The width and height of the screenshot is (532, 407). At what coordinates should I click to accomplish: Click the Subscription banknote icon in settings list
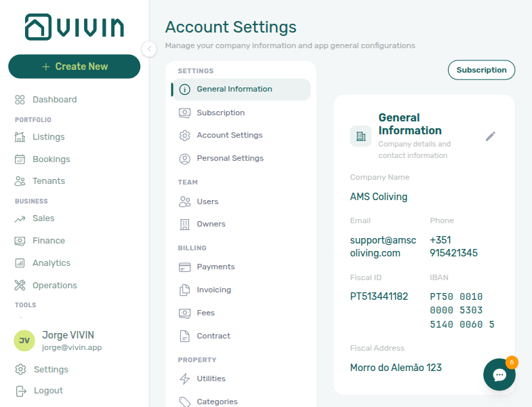coord(184,113)
